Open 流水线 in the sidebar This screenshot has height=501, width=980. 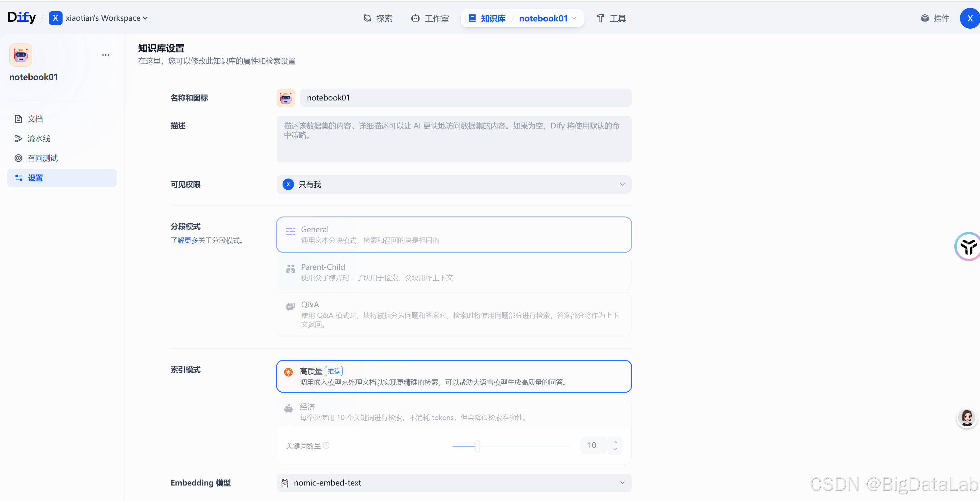pos(62,138)
